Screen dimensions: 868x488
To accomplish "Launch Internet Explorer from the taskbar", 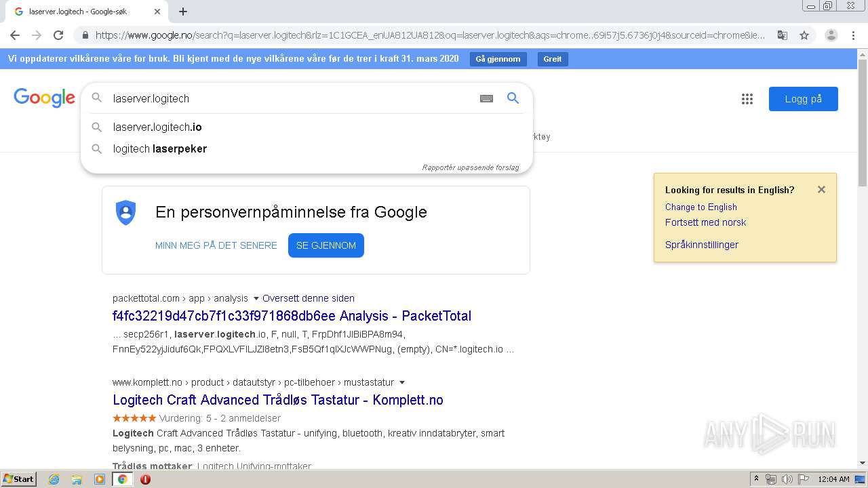I will pos(54,479).
